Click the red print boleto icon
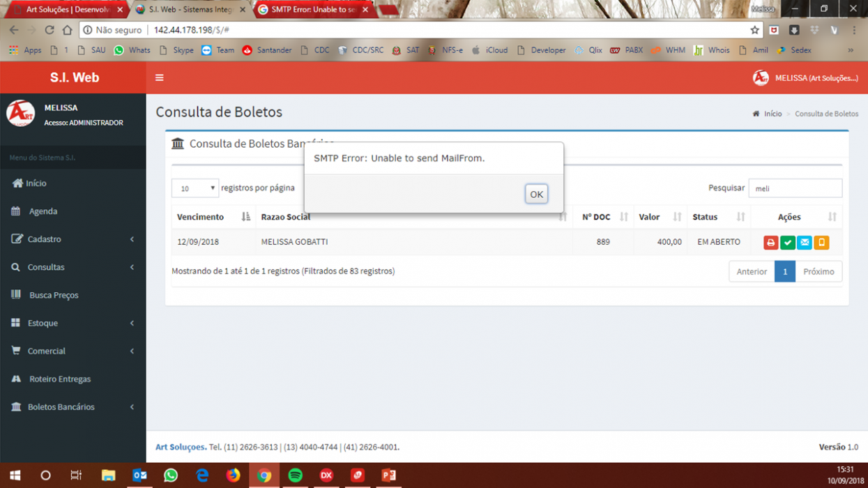This screenshot has height=488, width=868. click(770, 242)
